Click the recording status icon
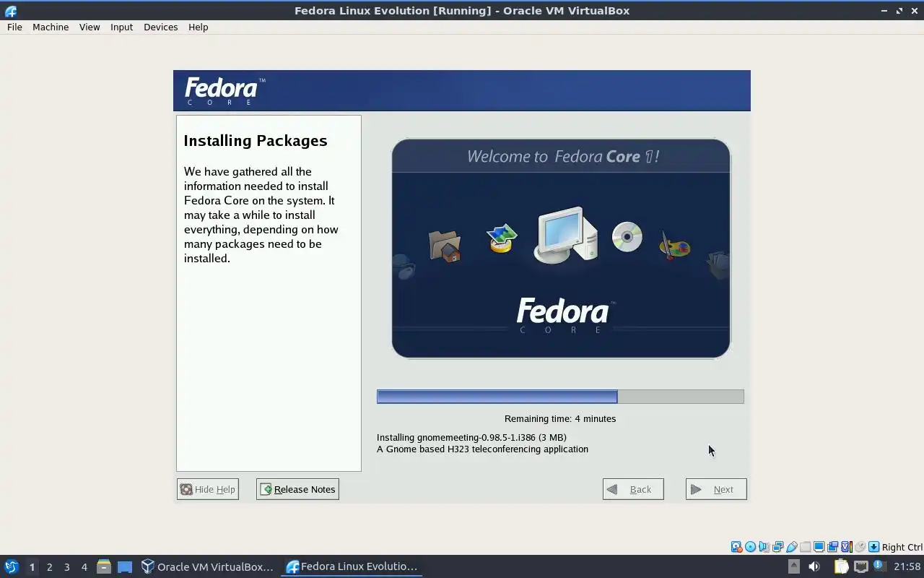Screen dimensions: 924x578 [x=832, y=547]
